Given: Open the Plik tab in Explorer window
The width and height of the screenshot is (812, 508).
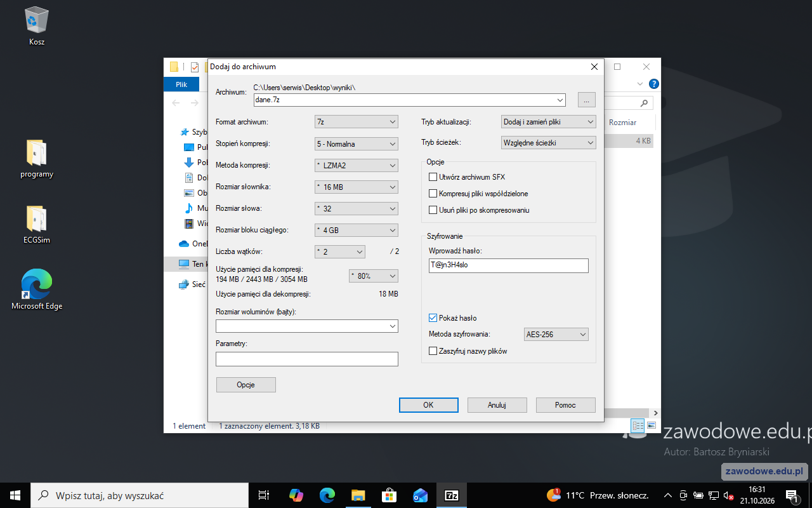Looking at the screenshot, I should (x=181, y=84).
